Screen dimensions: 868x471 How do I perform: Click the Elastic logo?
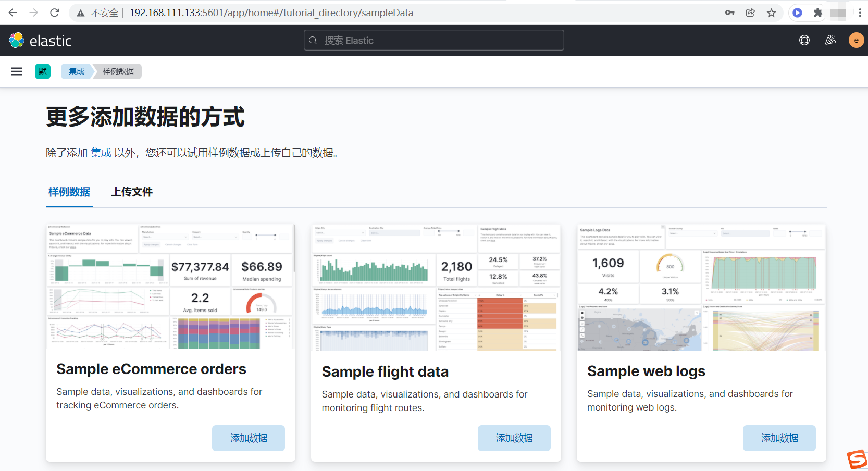(17, 40)
